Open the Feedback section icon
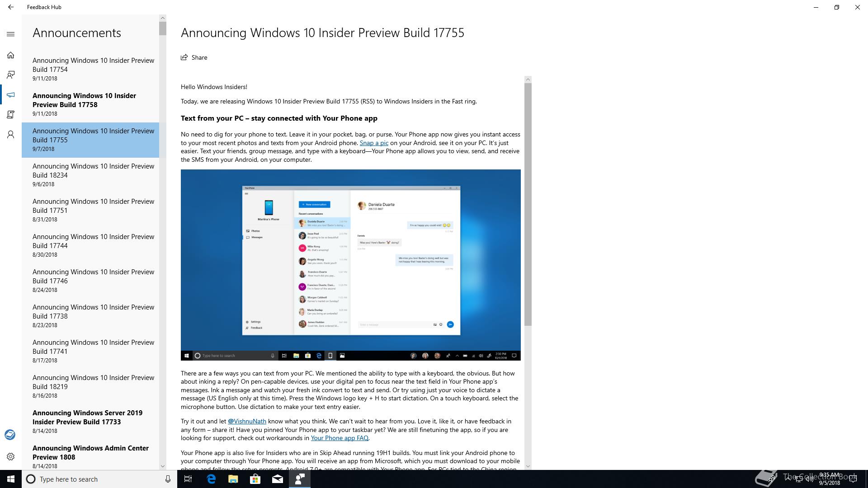 pyautogui.click(x=11, y=75)
